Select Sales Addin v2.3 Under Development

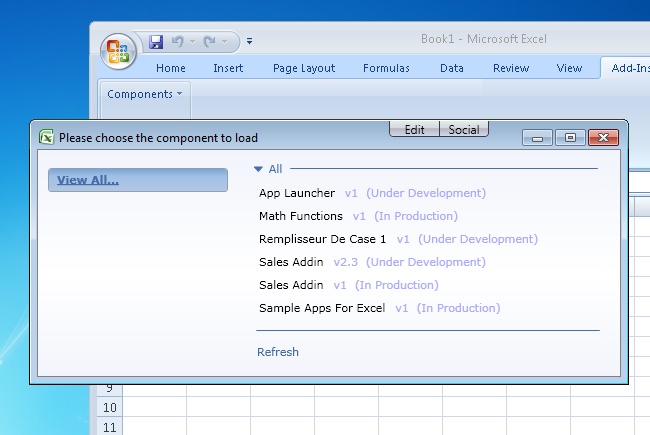(x=372, y=262)
